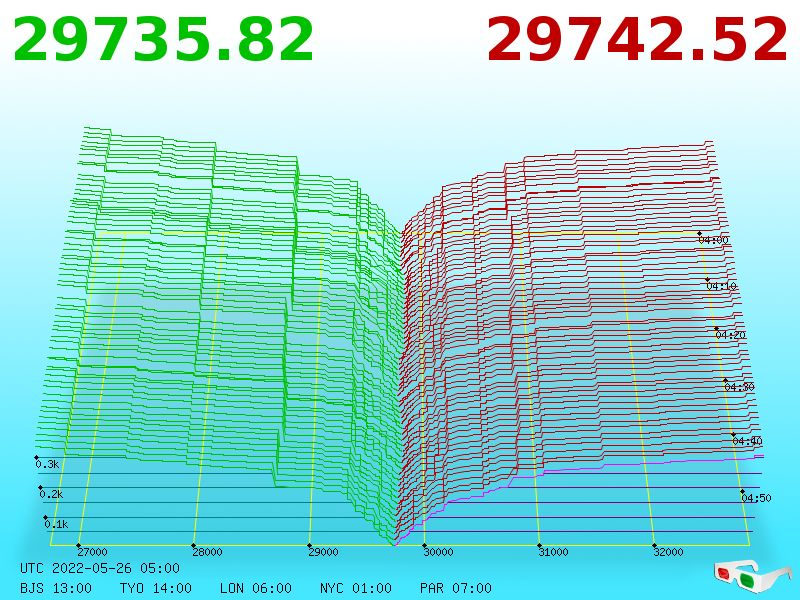The width and height of the screenshot is (800, 600).
Task: Click the BJS 13:00 time
Action: point(56,588)
